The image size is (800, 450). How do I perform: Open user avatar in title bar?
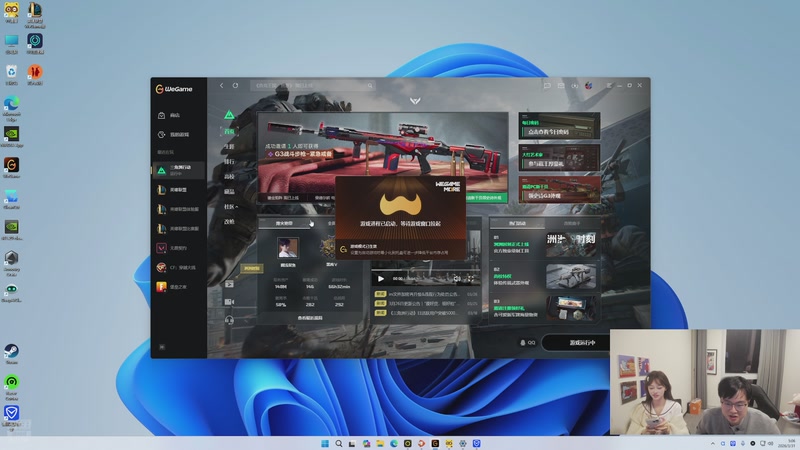click(x=588, y=85)
